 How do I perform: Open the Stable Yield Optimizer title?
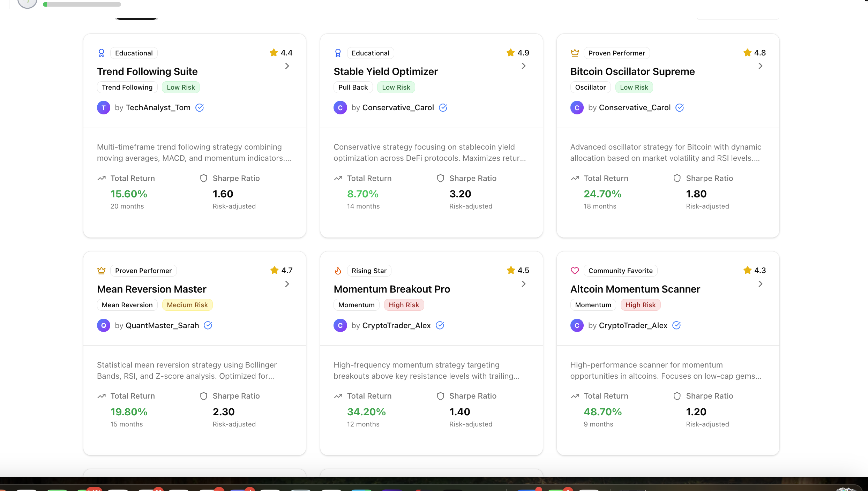(x=386, y=71)
